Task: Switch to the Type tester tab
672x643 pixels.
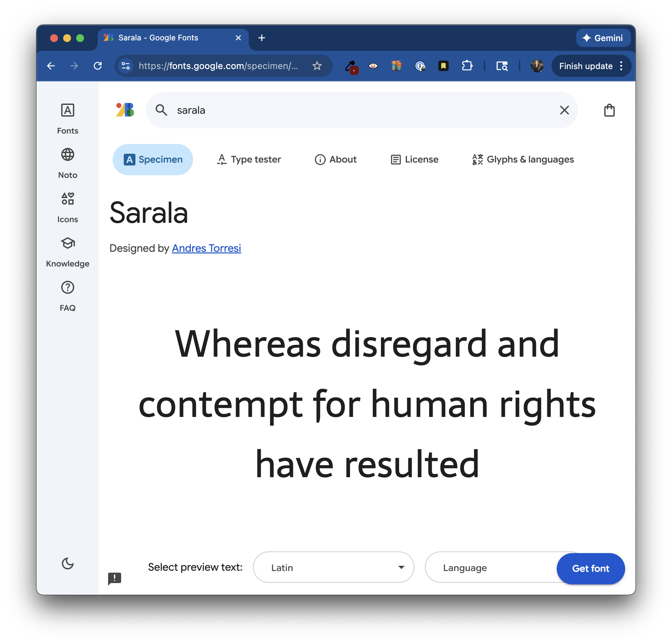Action: tap(249, 159)
